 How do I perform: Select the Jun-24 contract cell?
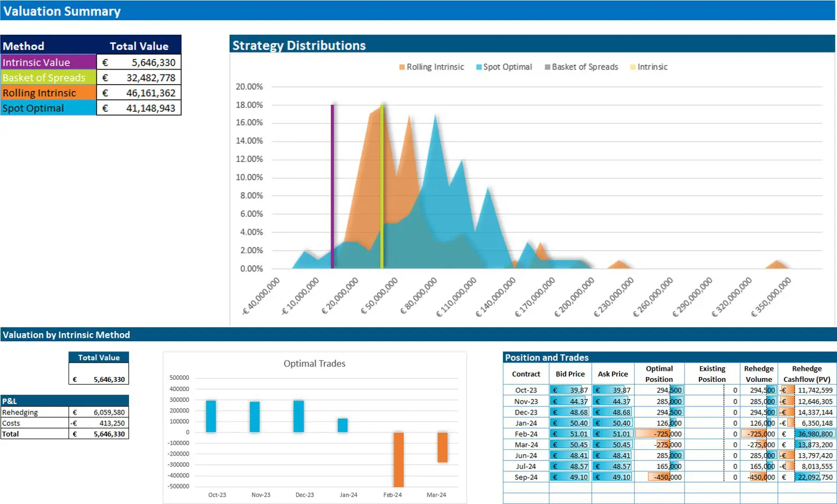coord(526,455)
